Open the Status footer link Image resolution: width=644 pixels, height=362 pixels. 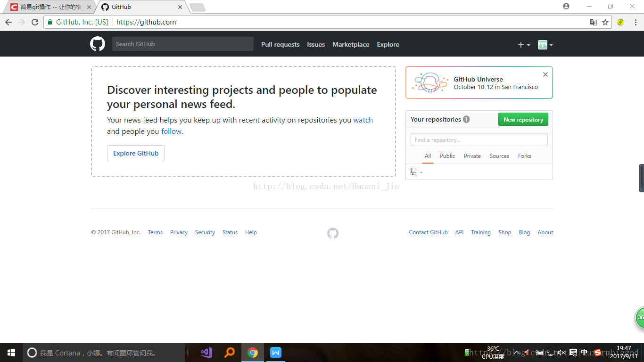click(230, 232)
